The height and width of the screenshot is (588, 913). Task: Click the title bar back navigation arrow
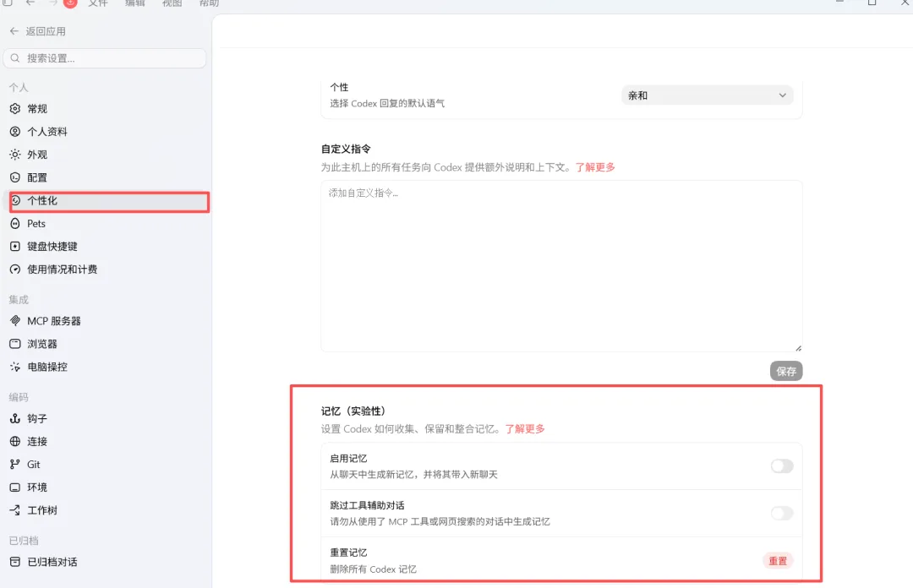pyautogui.click(x=30, y=3)
